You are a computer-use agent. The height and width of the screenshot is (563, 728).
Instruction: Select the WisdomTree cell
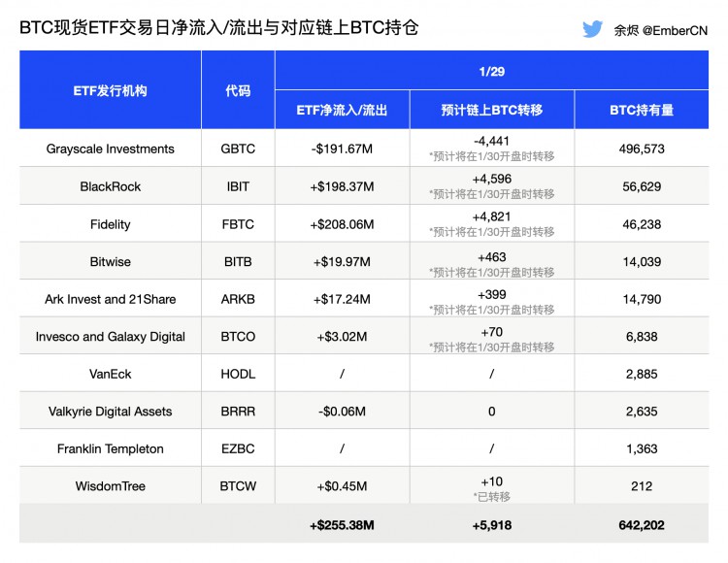[x=110, y=486]
